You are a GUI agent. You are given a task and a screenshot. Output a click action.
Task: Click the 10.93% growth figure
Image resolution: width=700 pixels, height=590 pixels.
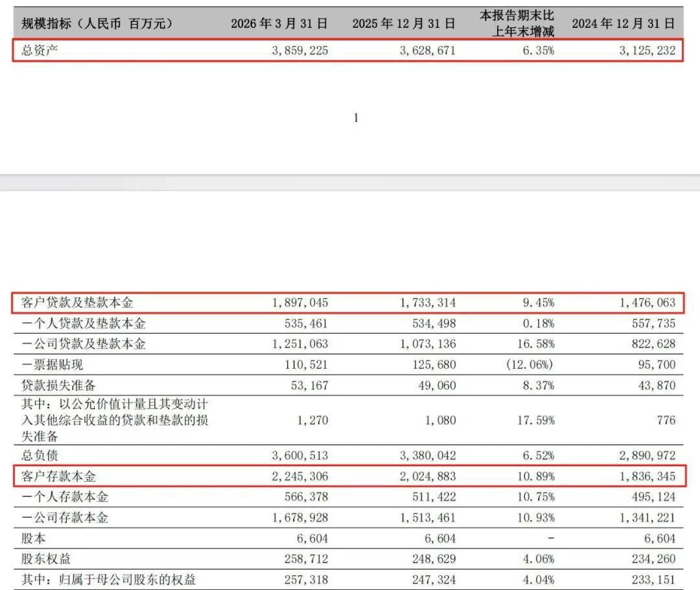point(536,517)
